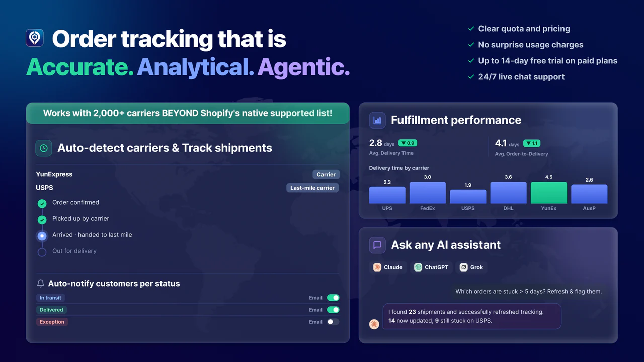The image size is (644, 362).
Task: Select the Claude assistant chip
Action: [388, 267]
